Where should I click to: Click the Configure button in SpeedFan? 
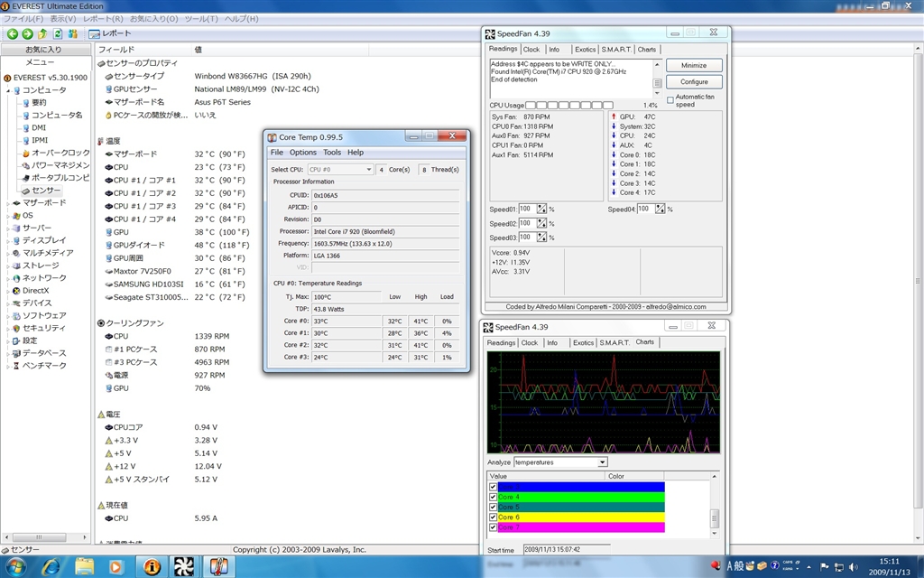[x=694, y=82]
